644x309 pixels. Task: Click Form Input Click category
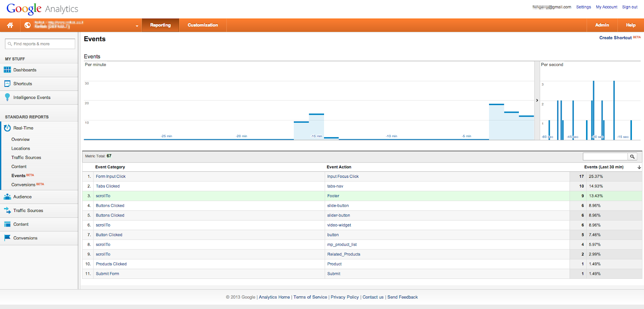coord(111,177)
